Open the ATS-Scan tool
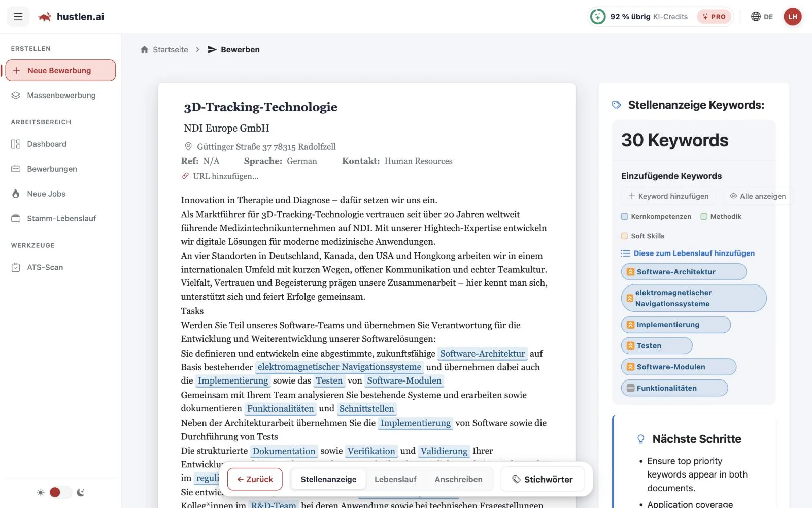 60,268
